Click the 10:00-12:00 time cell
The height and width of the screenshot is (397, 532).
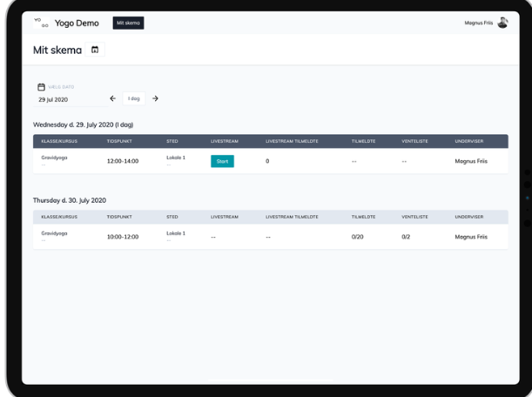(123, 237)
